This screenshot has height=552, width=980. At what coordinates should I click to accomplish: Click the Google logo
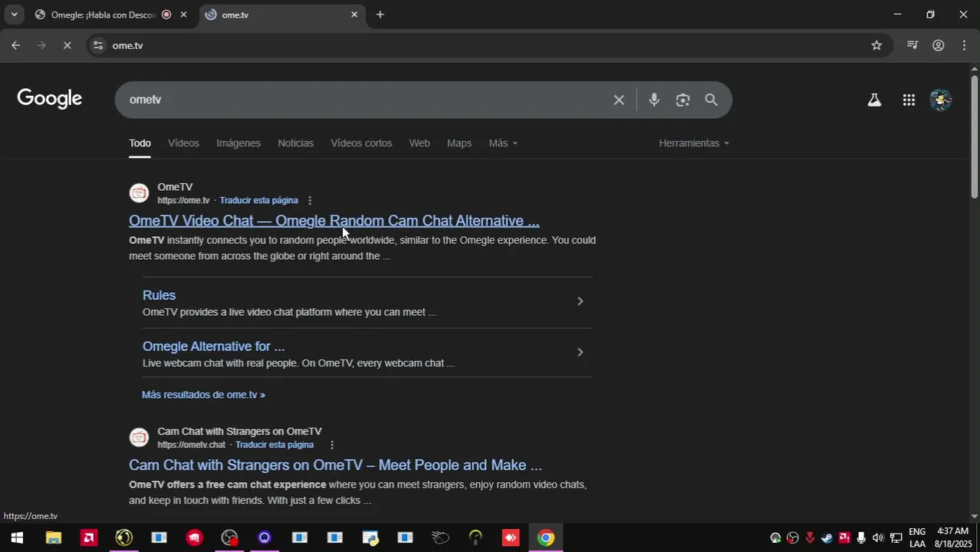coord(50,99)
